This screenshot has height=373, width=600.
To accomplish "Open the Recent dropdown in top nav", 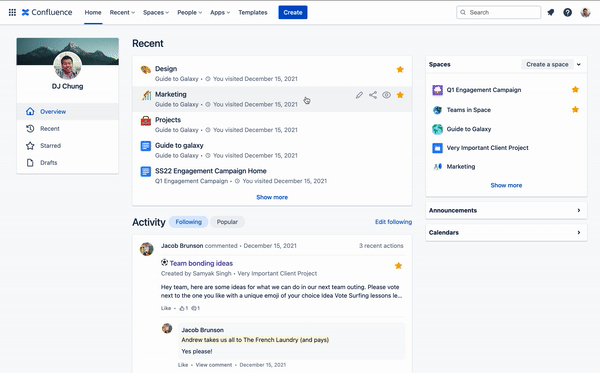I will 122,12.
